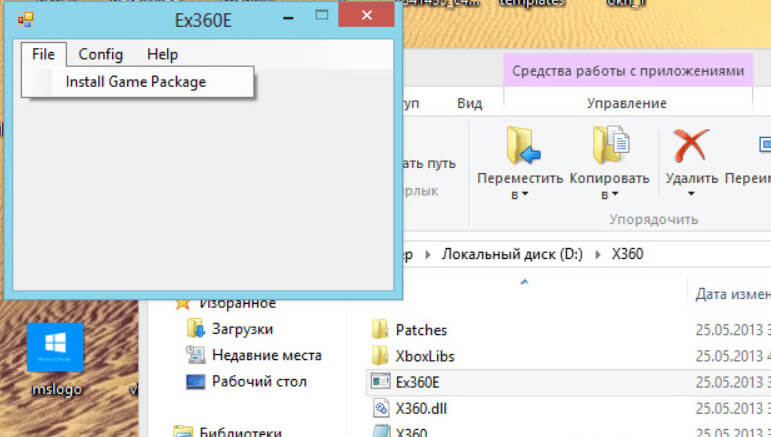Select the mslogo desktop icon
771x437 pixels.
pos(55,347)
